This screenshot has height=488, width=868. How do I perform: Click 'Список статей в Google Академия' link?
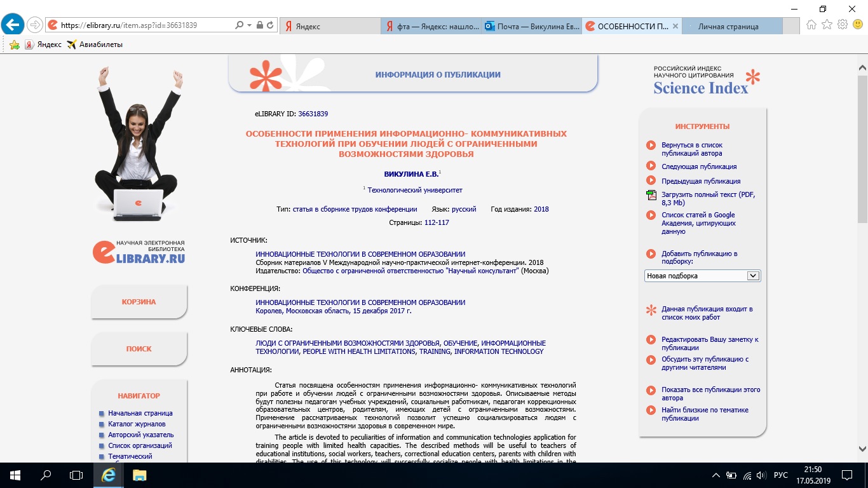coord(698,223)
